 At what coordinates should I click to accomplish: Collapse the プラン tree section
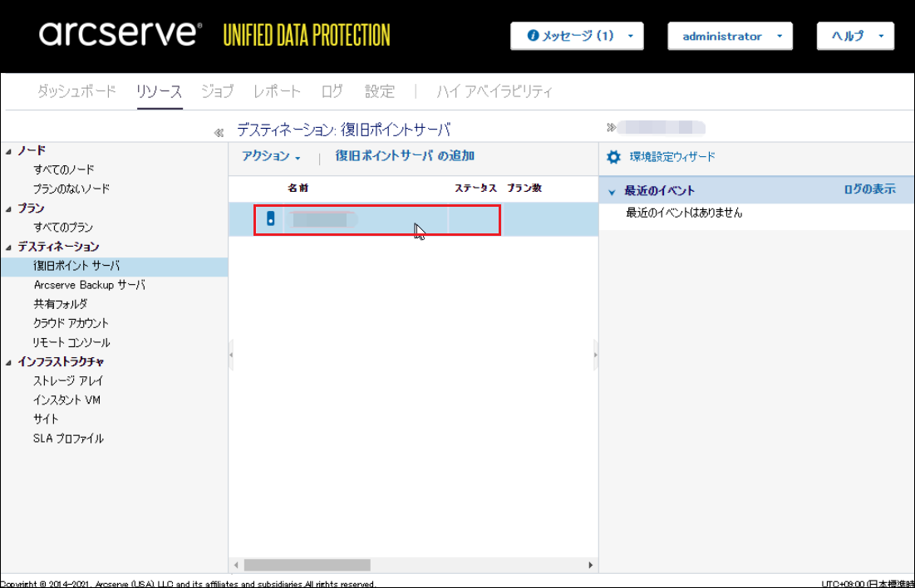tap(9, 208)
